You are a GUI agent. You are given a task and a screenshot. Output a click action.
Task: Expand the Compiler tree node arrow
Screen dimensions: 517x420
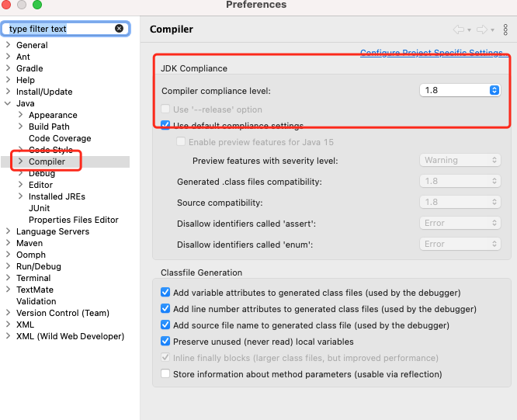click(20, 161)
